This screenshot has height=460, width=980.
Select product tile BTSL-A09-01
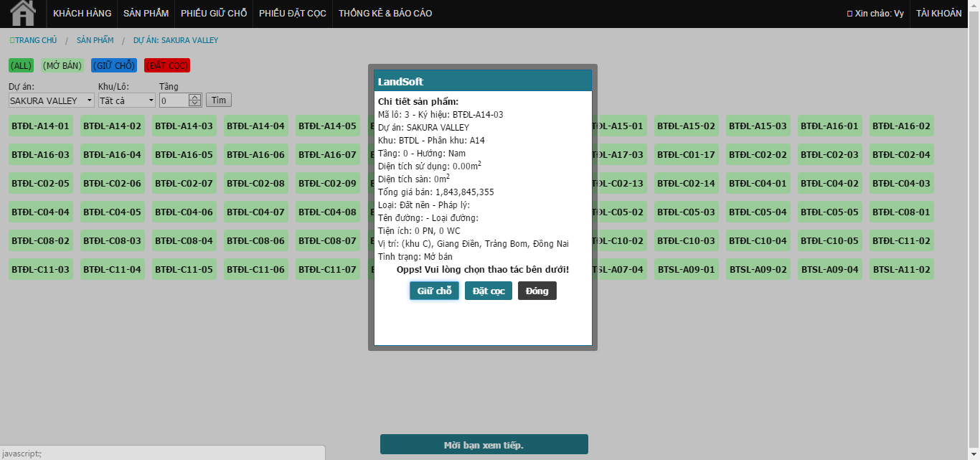[687, 270]
